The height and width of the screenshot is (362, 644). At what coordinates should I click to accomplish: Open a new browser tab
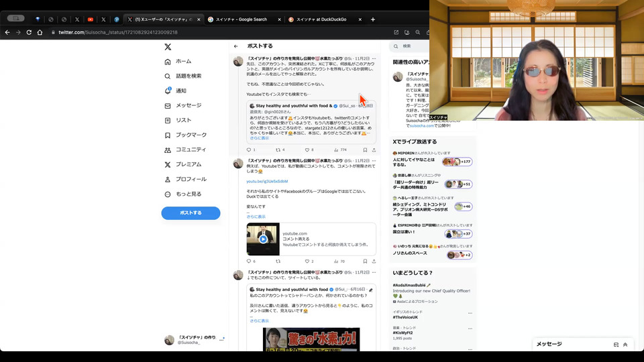(373, 19)
